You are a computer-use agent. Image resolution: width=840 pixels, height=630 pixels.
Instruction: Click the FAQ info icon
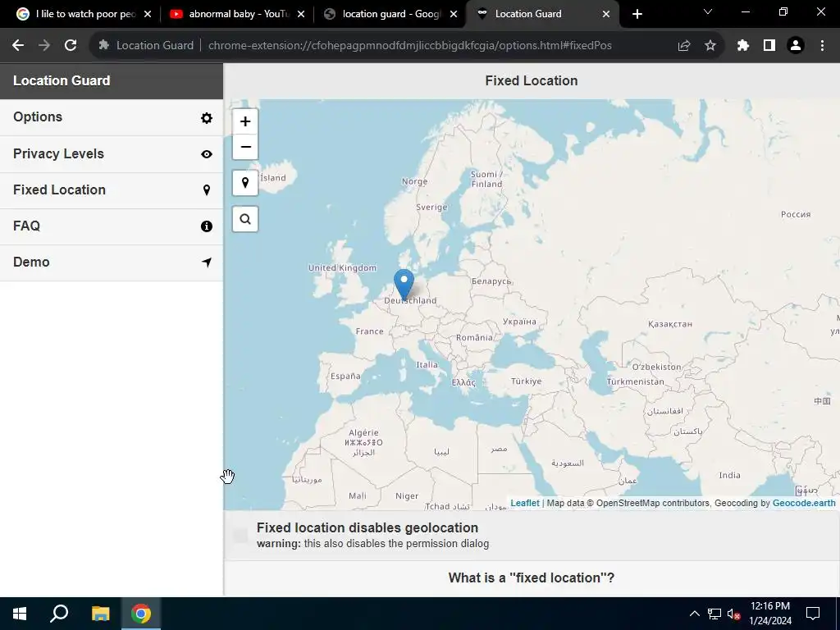point(206,226)
